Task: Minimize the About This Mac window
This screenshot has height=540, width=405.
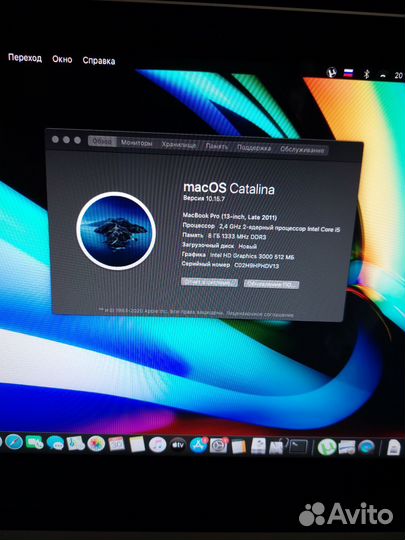Action: click(66, 139)
